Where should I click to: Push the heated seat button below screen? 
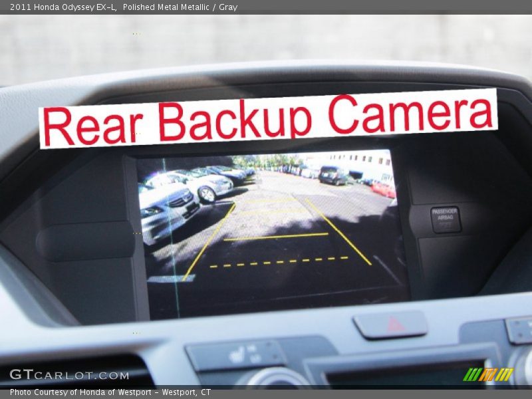(x=236, y=355)
